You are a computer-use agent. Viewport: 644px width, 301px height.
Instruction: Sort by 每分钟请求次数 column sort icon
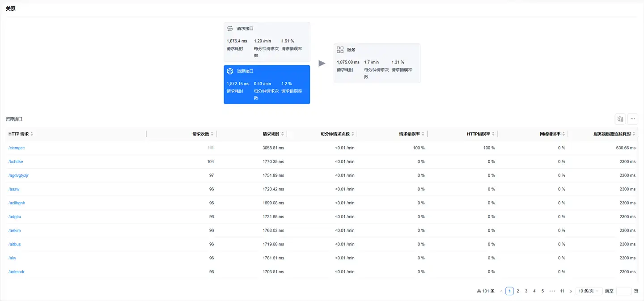coord(353,134)
